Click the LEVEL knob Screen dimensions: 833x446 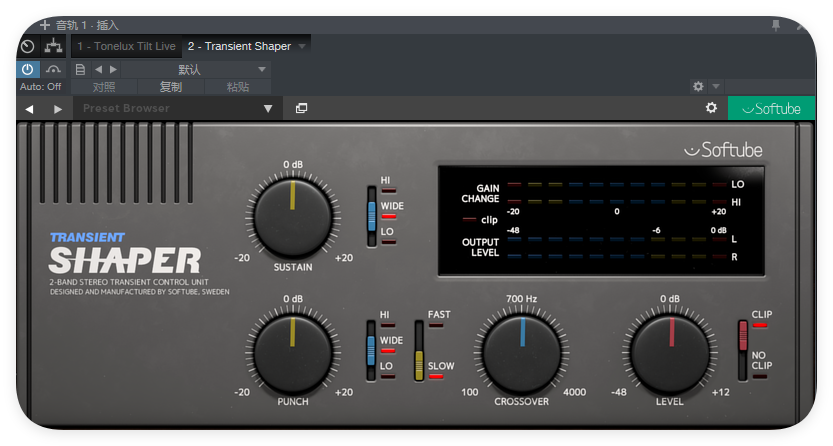tap(670, 353)
